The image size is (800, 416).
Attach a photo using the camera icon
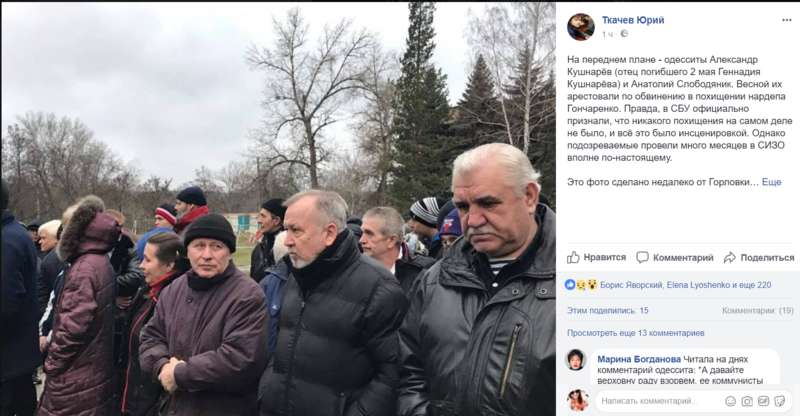(x=747, y=401)
